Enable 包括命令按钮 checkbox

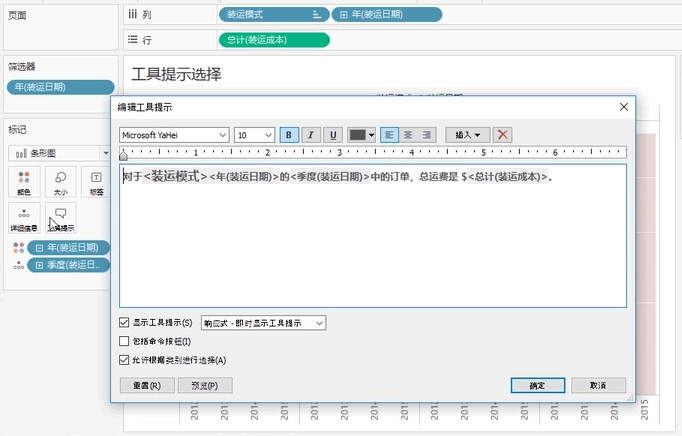tap(124, 341)
